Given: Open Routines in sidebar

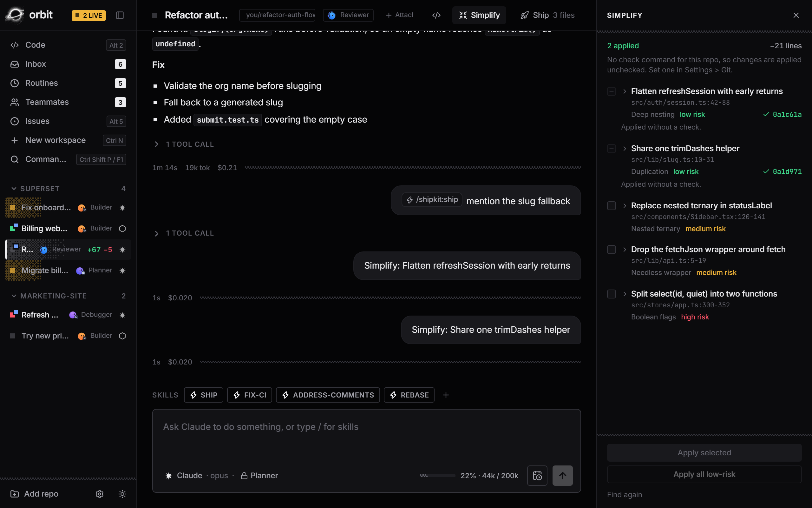Looking at the screenshot, I should tap(68, 83).
